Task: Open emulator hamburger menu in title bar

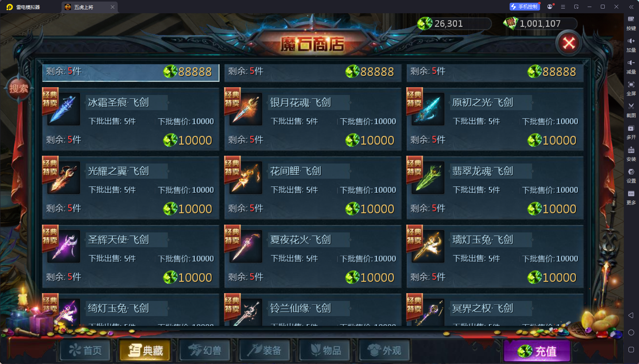Action: pyautogui.click(x=563, y=7)
